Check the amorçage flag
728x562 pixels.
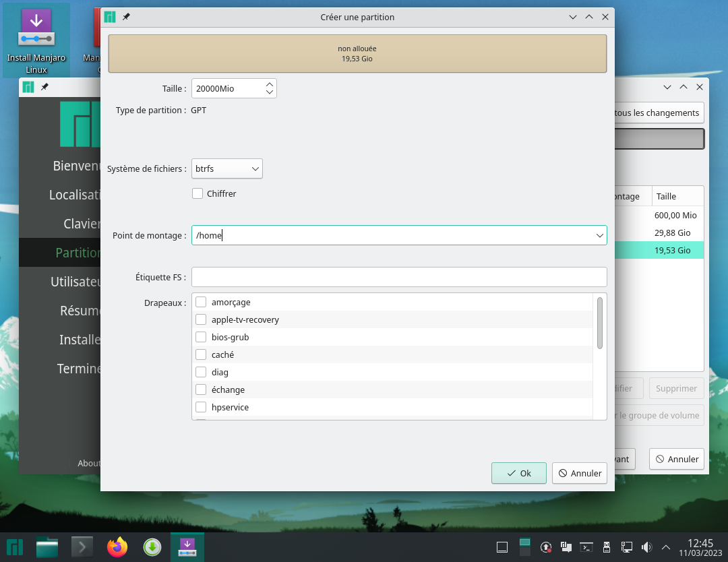coord(201,303)
